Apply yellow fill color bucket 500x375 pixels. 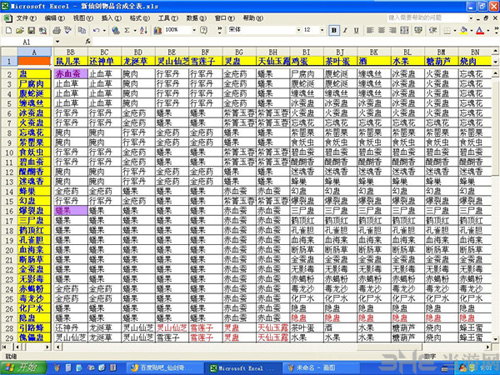[x=464, y=31]
